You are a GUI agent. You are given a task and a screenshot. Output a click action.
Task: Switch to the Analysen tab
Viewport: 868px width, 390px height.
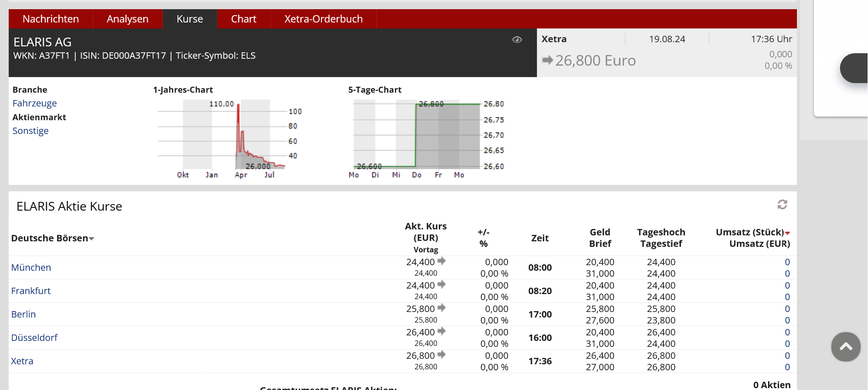tap(127, 19)
